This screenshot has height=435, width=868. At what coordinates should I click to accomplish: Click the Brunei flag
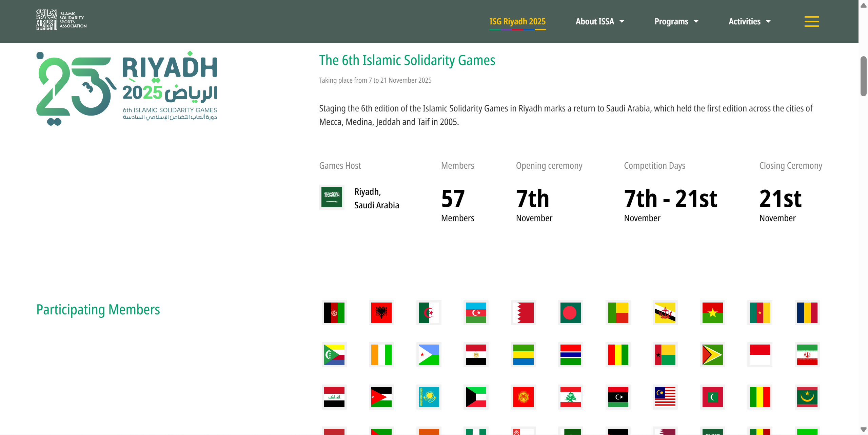[x=665, y=312]
